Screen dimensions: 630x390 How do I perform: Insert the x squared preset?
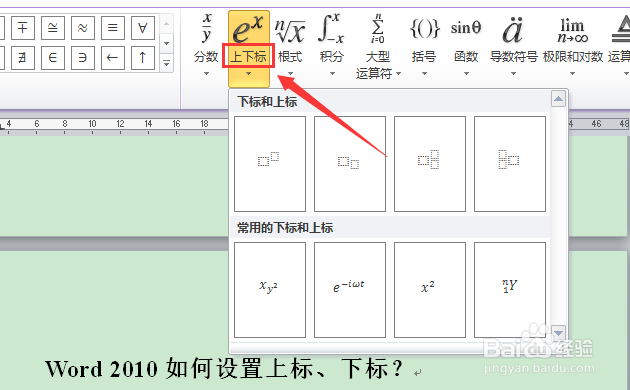tap(430, 290)
